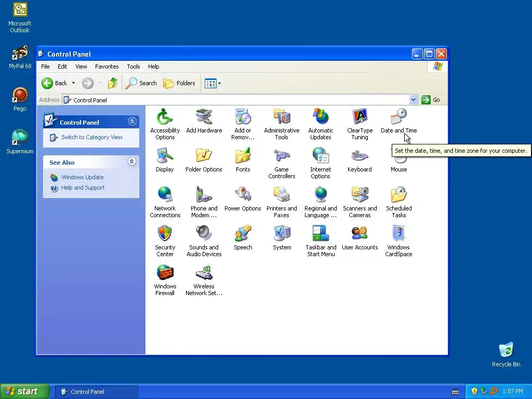Click the Start button
This screenshot has height=399, width=532.
24,391
